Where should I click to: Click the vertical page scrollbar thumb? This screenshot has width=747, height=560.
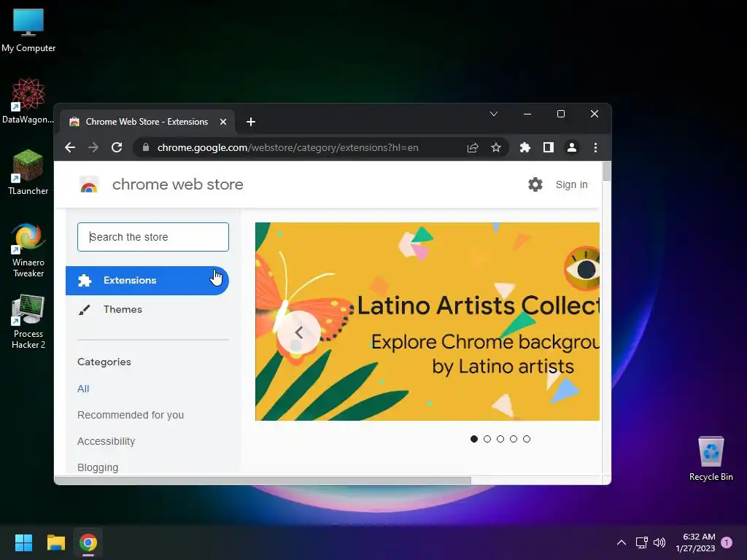[x=606, y=171]
